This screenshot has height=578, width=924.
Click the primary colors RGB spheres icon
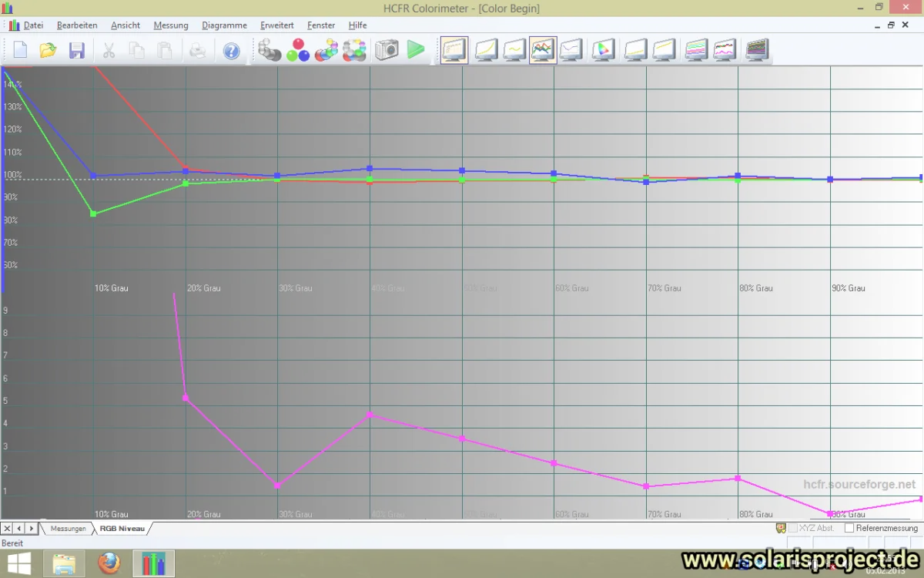[x=298, y=50]
